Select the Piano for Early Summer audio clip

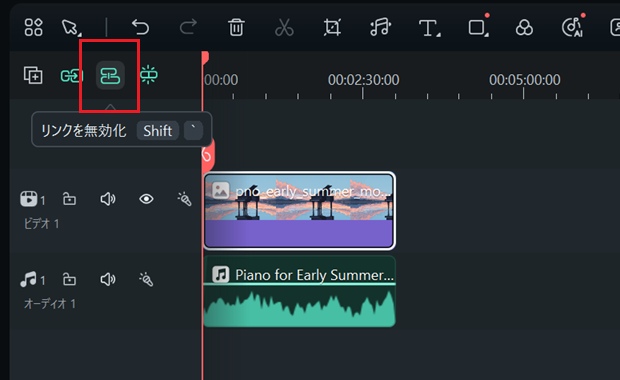tap(299, 291)
